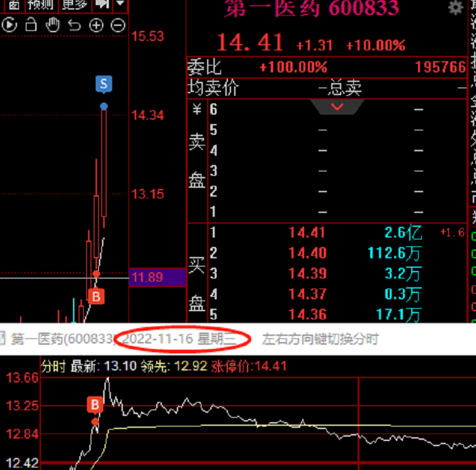Click the 14.34 price axis label
This screenshot has height=470, width=476.
(147, 115)
